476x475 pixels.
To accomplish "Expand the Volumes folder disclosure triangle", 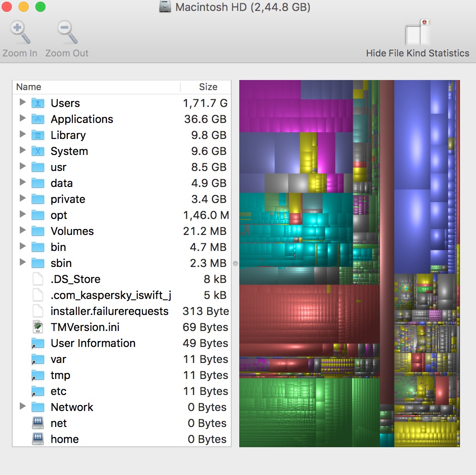I will [23, 230].
